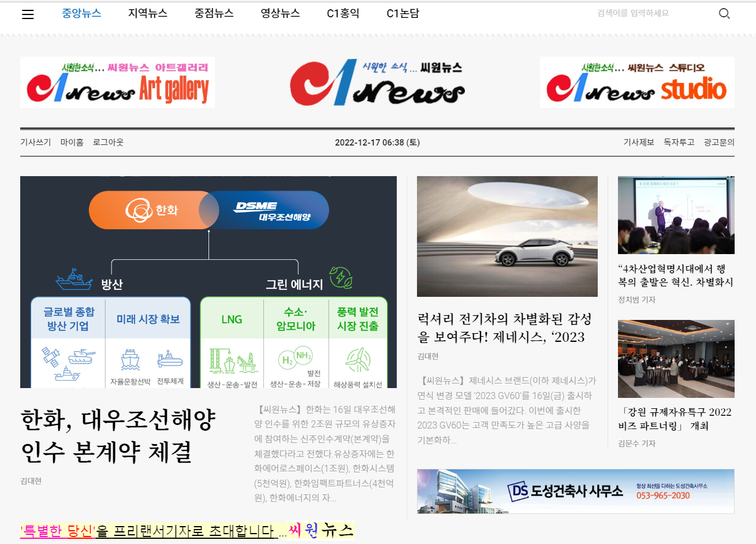Click the freelance reporter invitation banner link
The image size is (756, 544).
(x=187, y=530)
